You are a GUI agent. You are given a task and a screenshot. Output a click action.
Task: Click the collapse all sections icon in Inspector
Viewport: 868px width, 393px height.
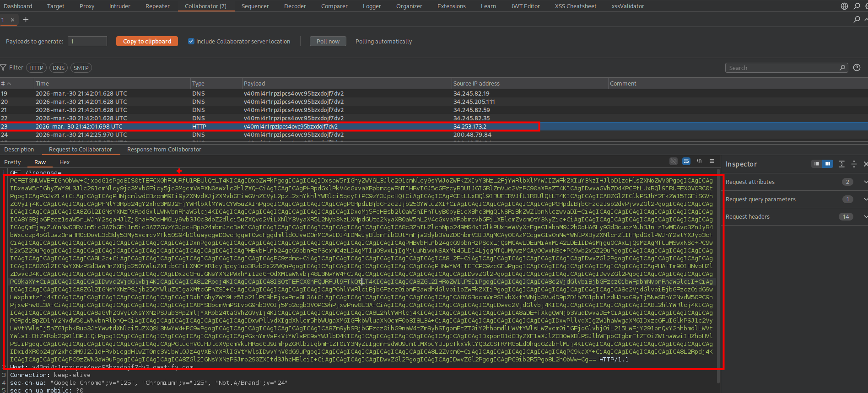point(853,164)
